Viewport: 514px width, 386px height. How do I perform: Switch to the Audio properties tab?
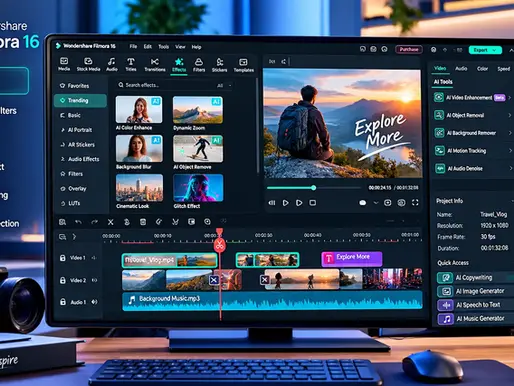click(x=461, y=68)
